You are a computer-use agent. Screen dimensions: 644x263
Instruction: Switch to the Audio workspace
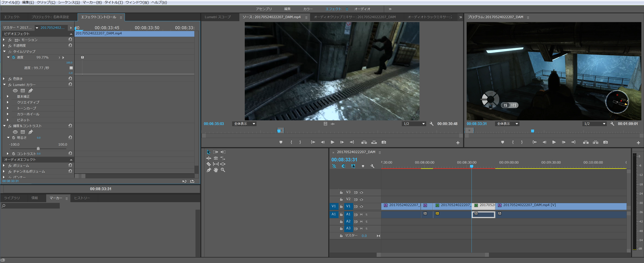[x=362, y=9]
